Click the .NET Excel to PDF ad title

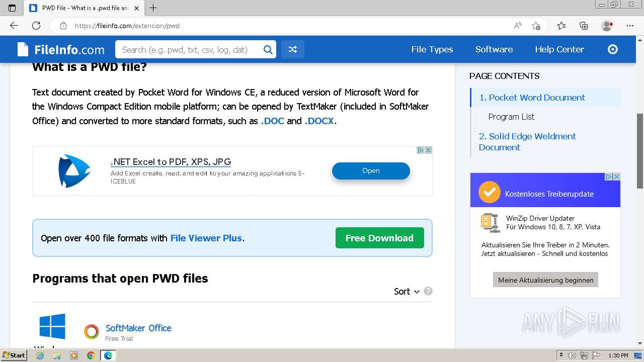point(171,162)
